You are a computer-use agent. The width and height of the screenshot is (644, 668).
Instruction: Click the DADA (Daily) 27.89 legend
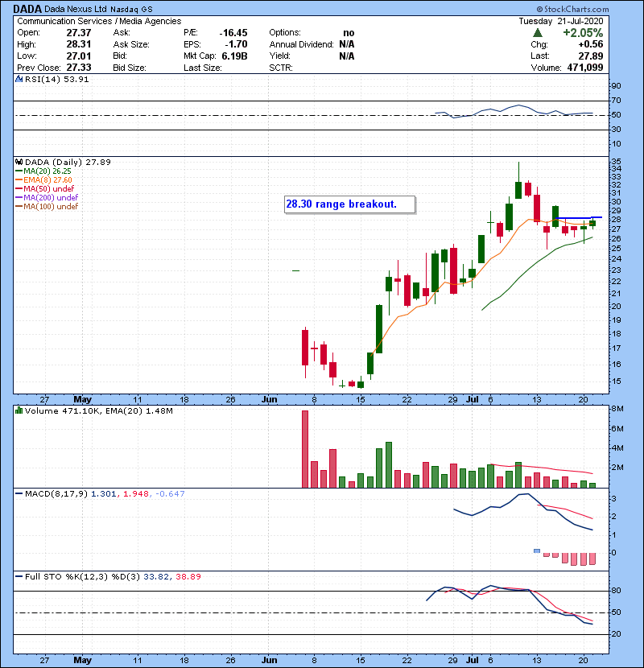point(68,163)
